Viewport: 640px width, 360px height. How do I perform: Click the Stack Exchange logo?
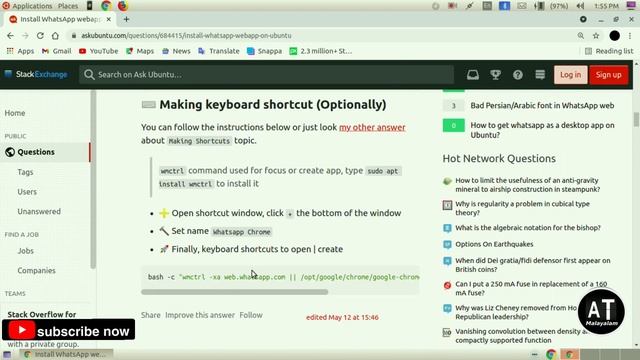coord(36,74)
